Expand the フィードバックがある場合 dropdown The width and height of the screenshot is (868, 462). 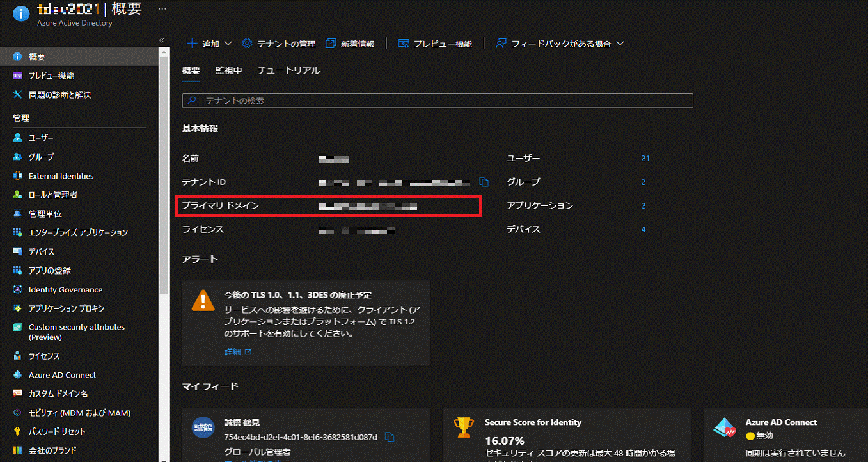point(560,44)
